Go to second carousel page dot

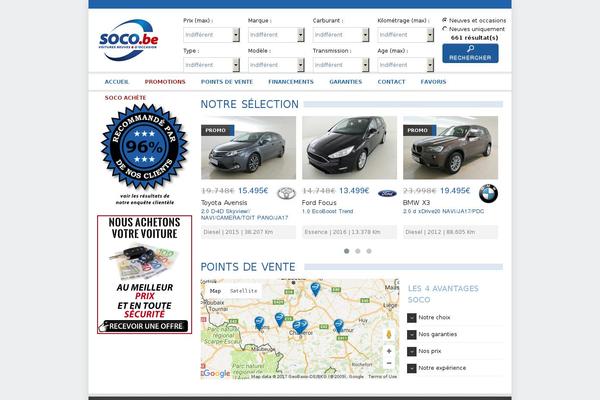[358, 251]
